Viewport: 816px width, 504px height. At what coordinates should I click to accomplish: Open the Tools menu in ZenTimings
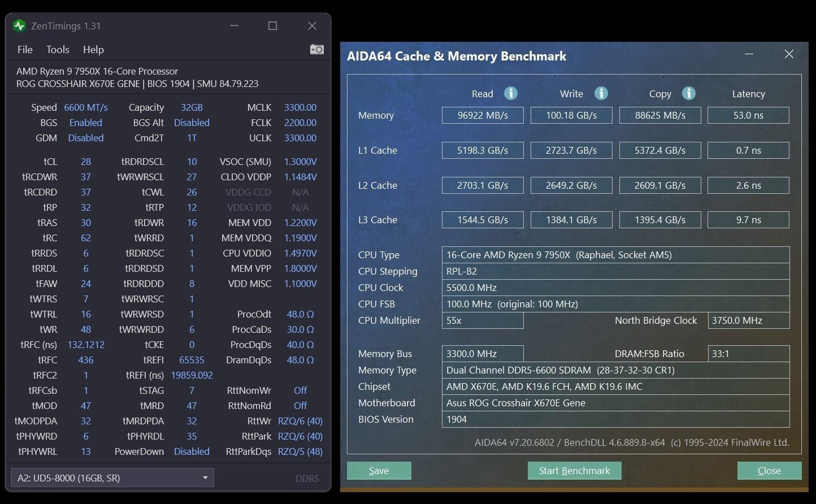[58, 50]
